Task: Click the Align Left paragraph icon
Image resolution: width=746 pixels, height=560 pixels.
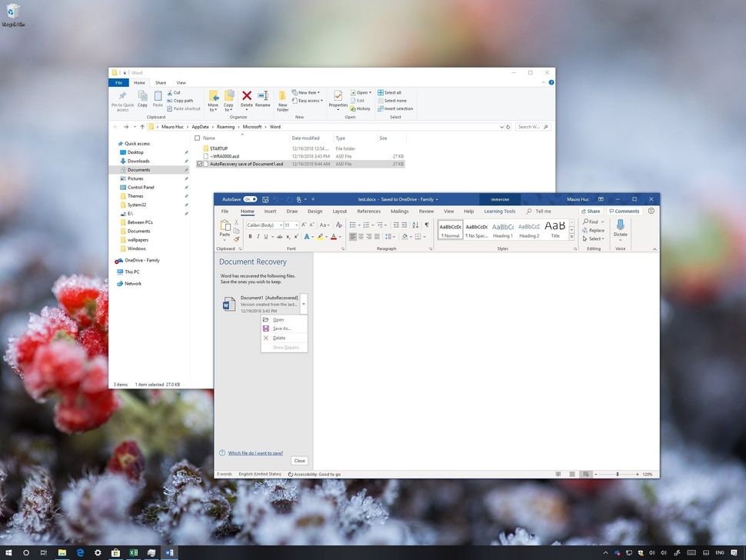Action: tap(353, 236)
